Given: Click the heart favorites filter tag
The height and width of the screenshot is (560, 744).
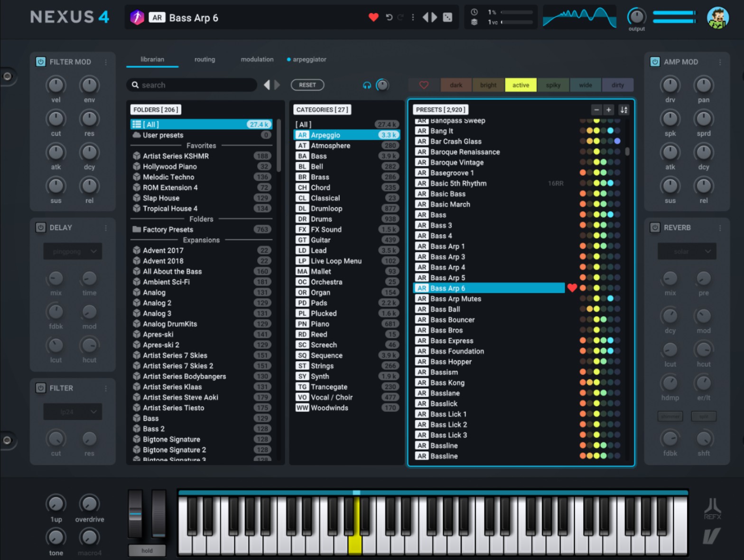Looking at the screenshot, I should [x=424, y=85].
